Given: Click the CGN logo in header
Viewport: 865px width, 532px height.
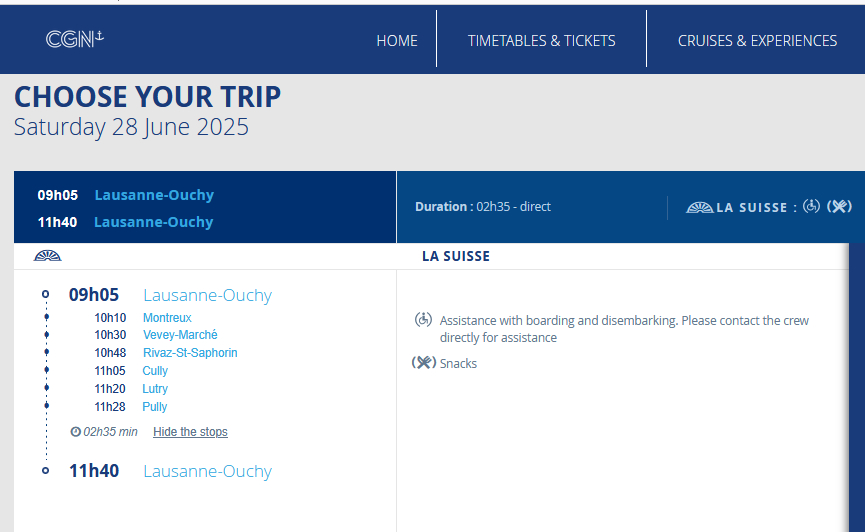Looking at the screenshot, I should (x=74, y=39).
